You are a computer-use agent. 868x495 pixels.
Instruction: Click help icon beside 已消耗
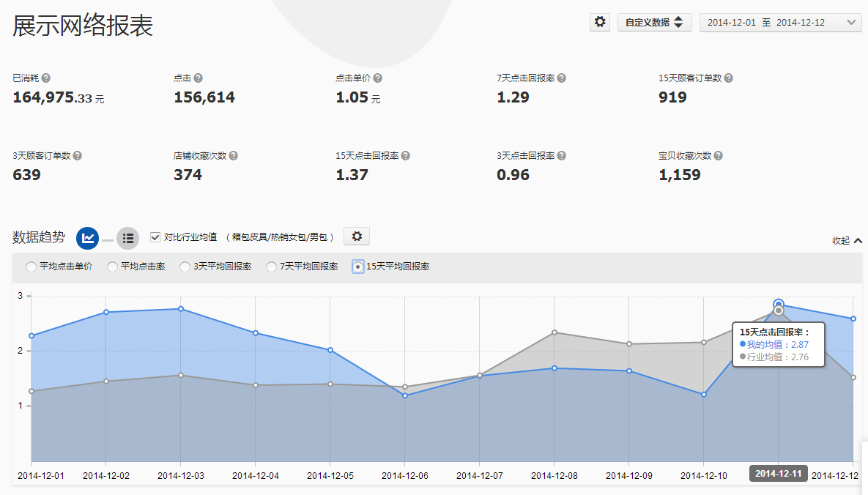tap(46, 78)
